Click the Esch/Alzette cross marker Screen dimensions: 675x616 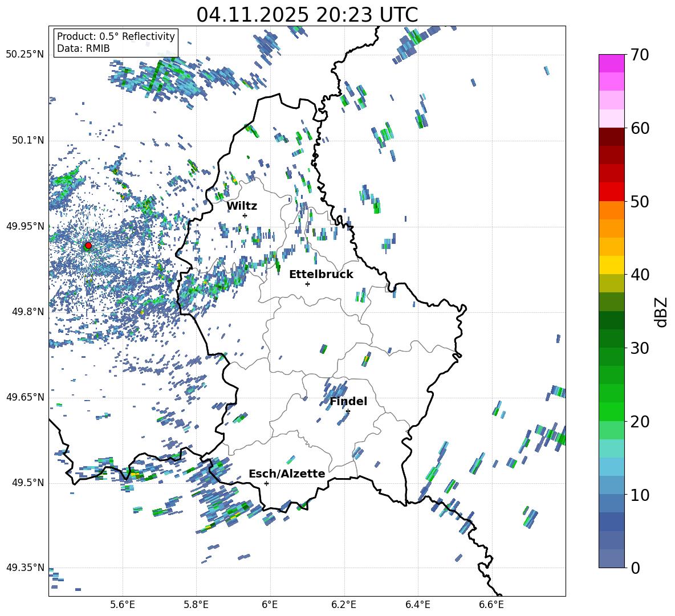[x=266, y=483]
